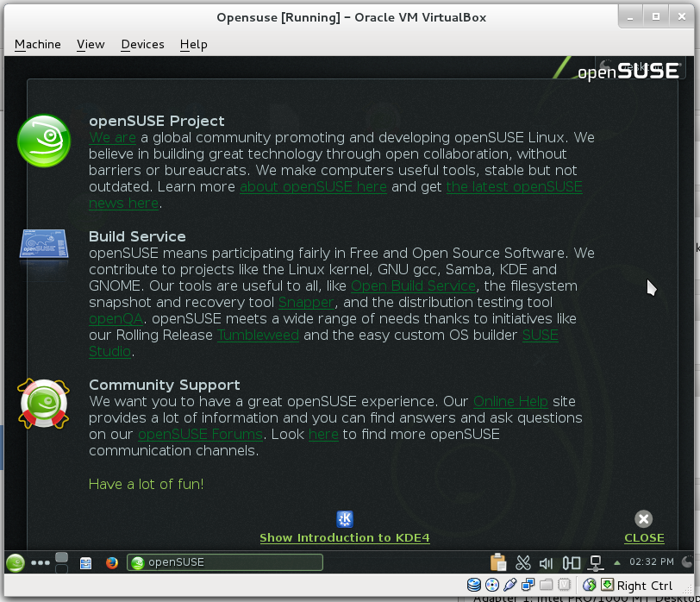The image size is (700, 602).
Task: Click the network monitor tray icon
Action: click(595, 562)
